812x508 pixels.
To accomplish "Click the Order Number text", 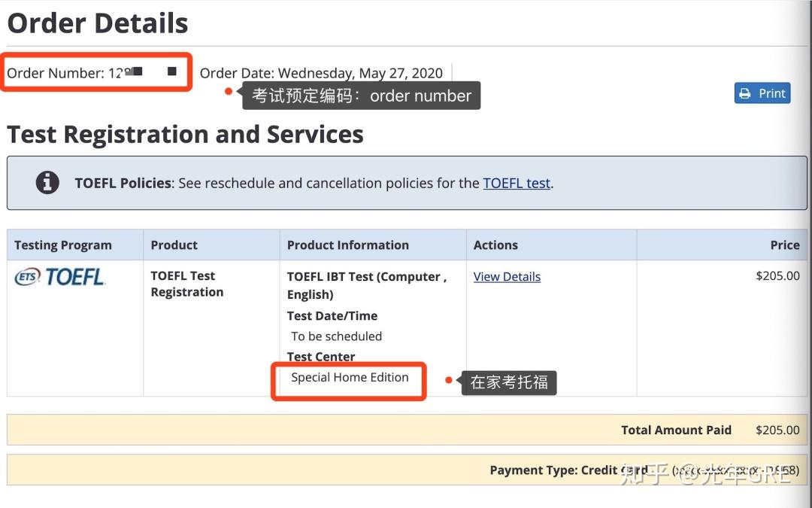I will 92,73.
